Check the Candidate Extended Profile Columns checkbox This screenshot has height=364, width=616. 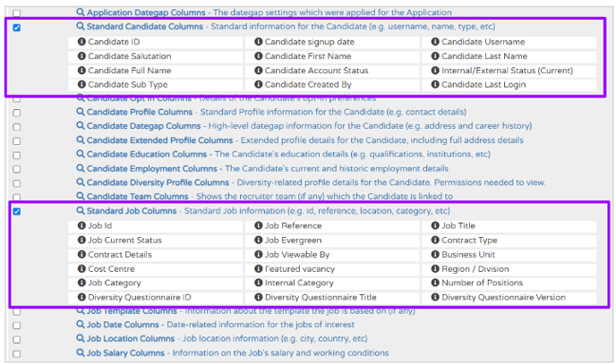[x=16, y=140]
